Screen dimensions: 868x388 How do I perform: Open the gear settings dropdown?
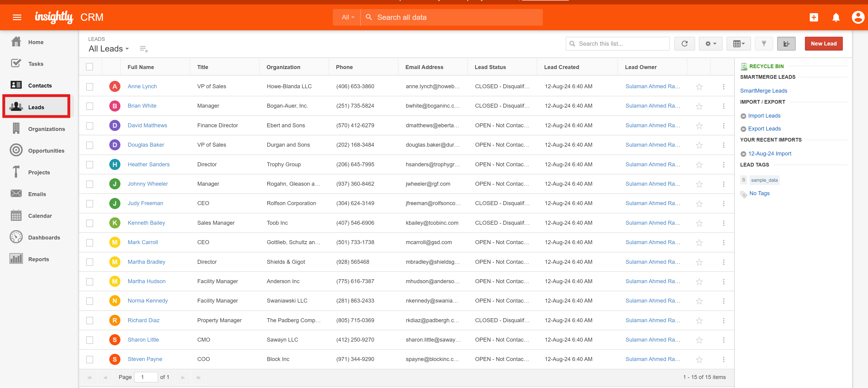point(710,44)
